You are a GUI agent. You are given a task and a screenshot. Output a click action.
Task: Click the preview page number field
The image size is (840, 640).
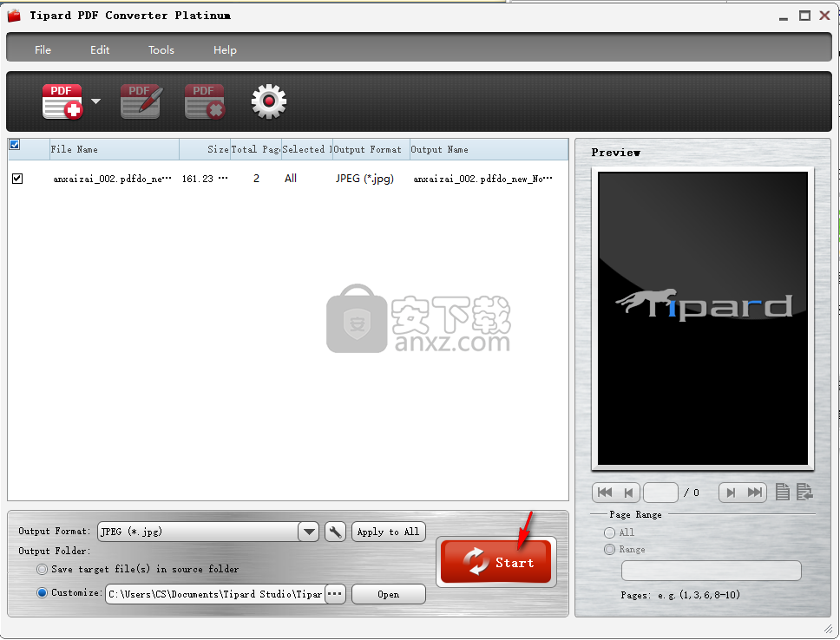click(660, 493)
